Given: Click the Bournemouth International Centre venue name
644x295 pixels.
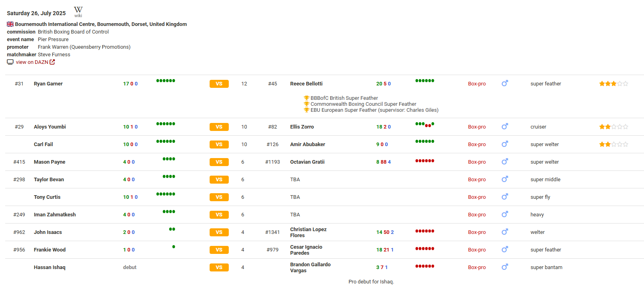Looking at the screenshot, I should coord(101,24).
